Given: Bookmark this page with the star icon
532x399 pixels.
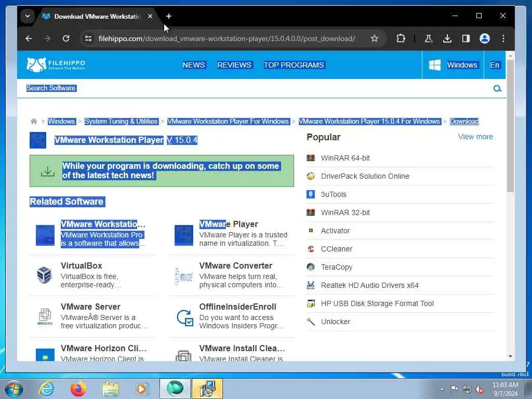Looking at the screenshot, I should pos(374,38).
